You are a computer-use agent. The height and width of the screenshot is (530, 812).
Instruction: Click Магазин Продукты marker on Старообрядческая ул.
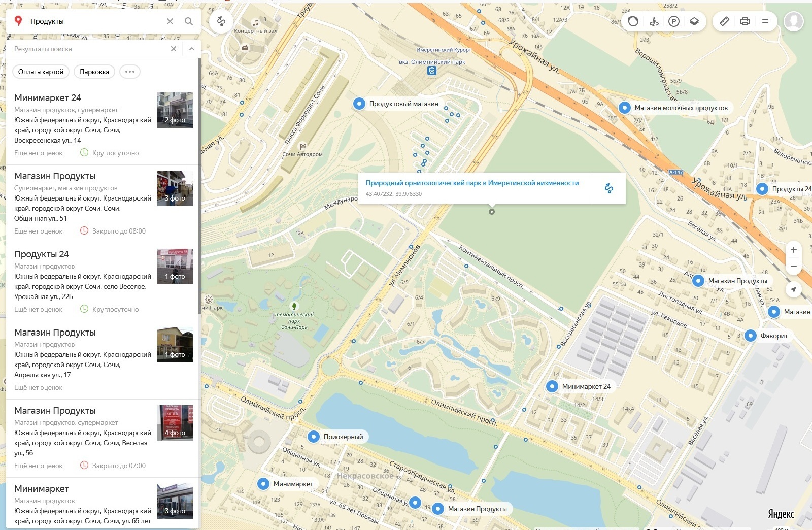click(438, 509)
